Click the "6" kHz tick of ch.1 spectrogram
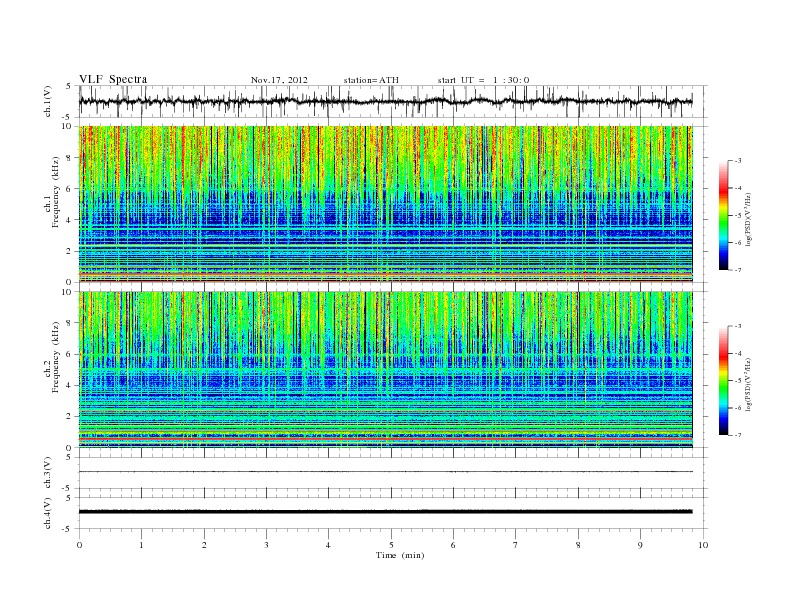The width and height of the screenshot is (792, 612). point(70,189)
